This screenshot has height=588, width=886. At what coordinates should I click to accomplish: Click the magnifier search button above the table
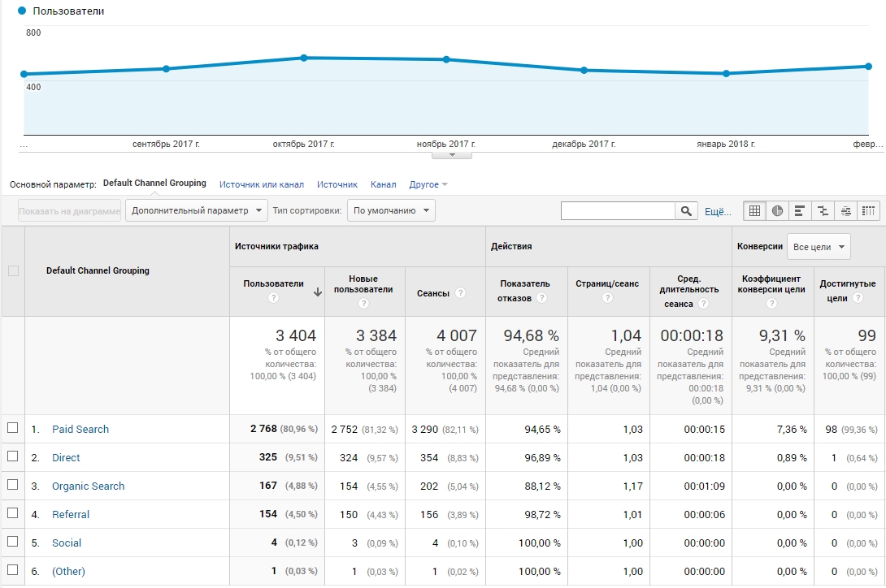pos(687,210)
